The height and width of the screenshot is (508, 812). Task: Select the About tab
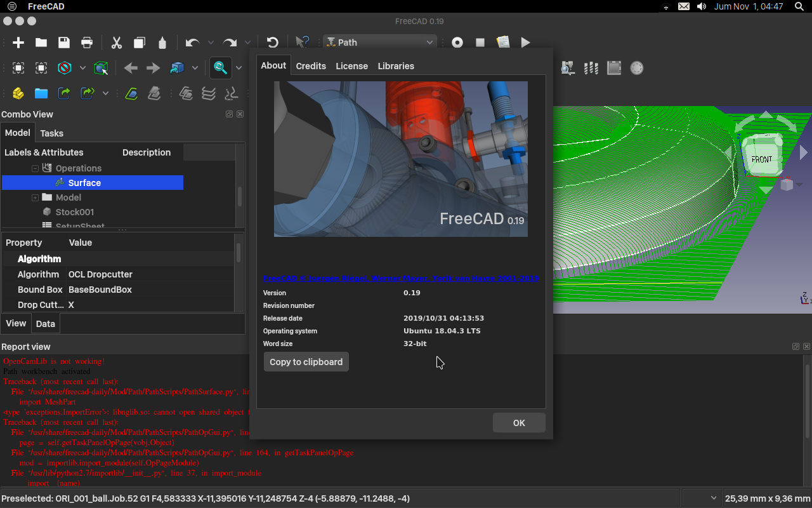pos(273,65)
